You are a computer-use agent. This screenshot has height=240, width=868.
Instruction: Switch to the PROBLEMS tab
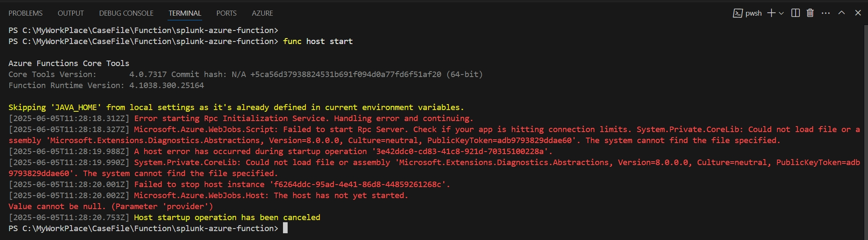point(25,13)
